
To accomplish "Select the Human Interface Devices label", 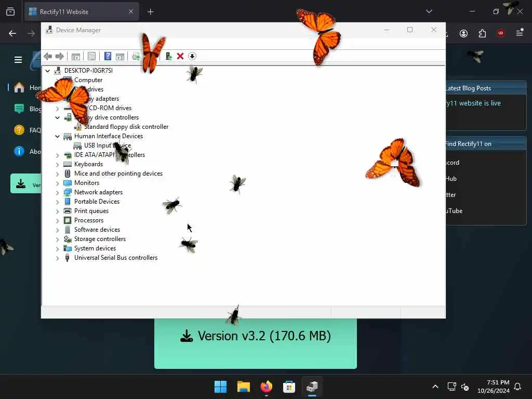I will click(109, 136).
